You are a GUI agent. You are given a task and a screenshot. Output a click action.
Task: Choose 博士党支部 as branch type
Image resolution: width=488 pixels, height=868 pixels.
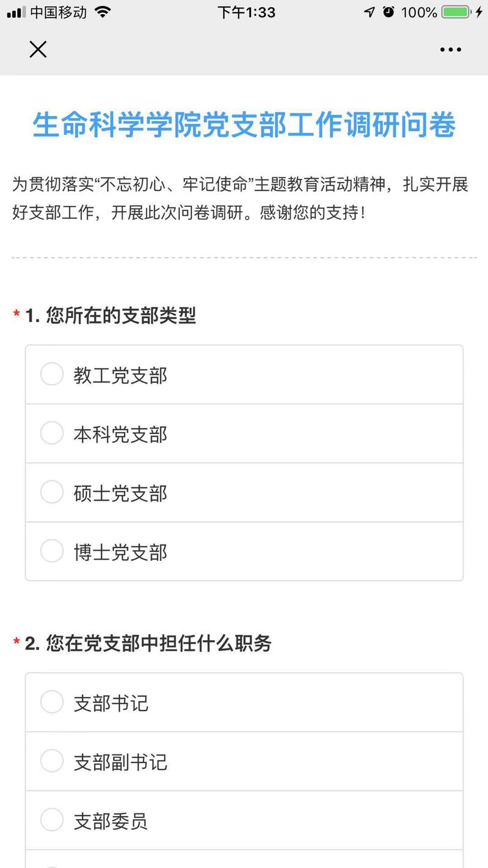click(x=52, y=551)
